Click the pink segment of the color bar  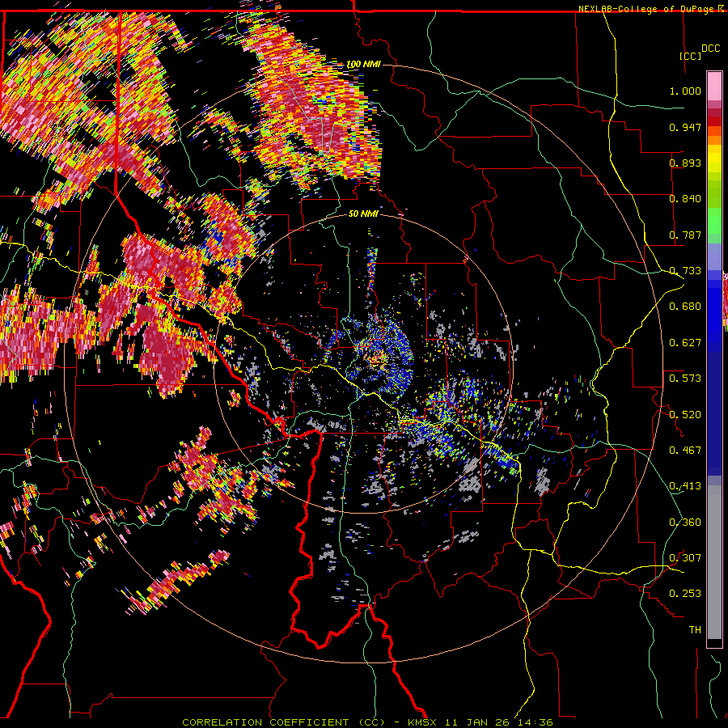tap(714, 87)
